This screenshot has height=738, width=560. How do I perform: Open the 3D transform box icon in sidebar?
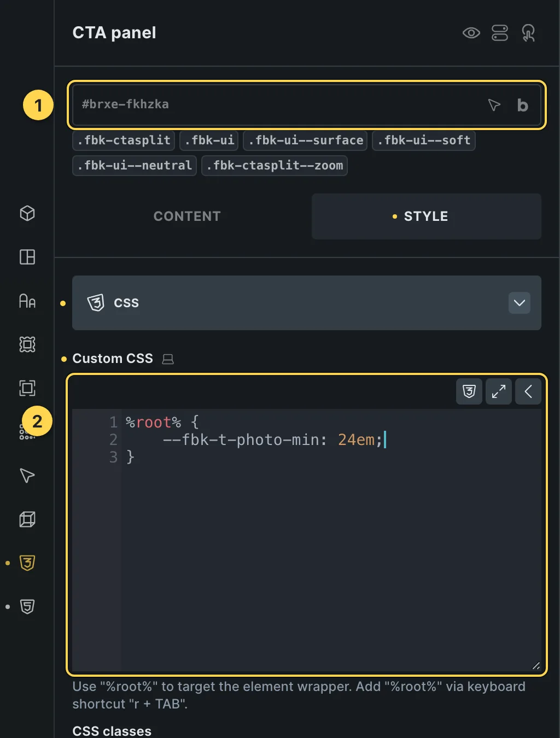pos(27,519)
